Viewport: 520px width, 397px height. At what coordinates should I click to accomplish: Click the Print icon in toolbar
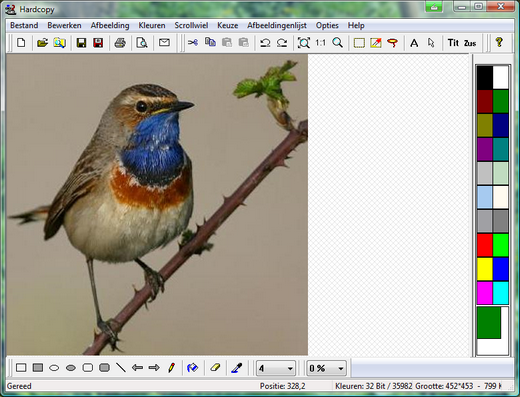[x=120, y=43]
